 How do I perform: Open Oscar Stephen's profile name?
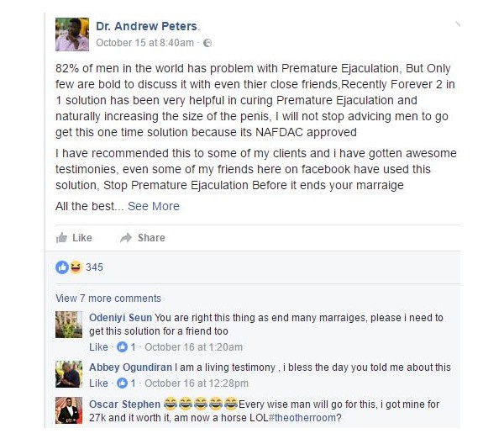(124, 404)
